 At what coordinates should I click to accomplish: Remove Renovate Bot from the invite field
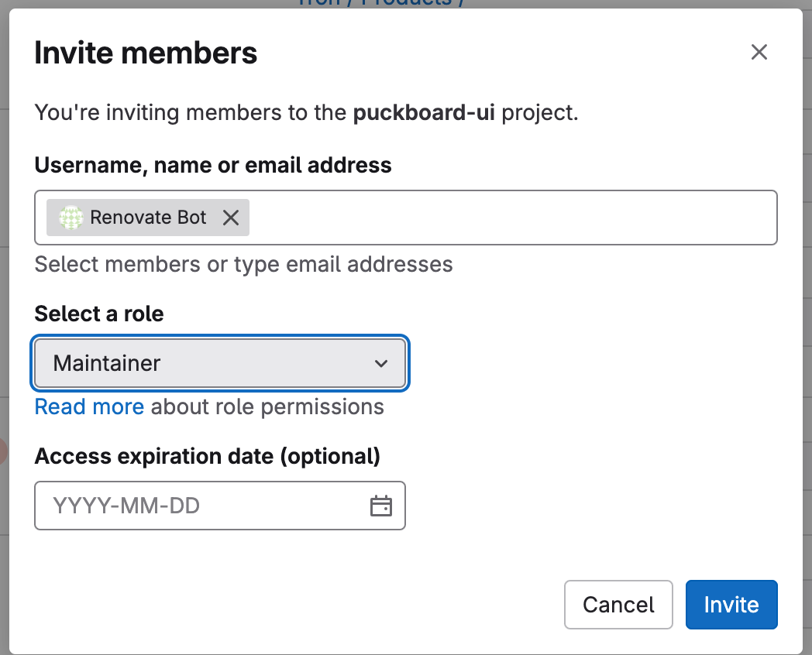tap(231, 218)
